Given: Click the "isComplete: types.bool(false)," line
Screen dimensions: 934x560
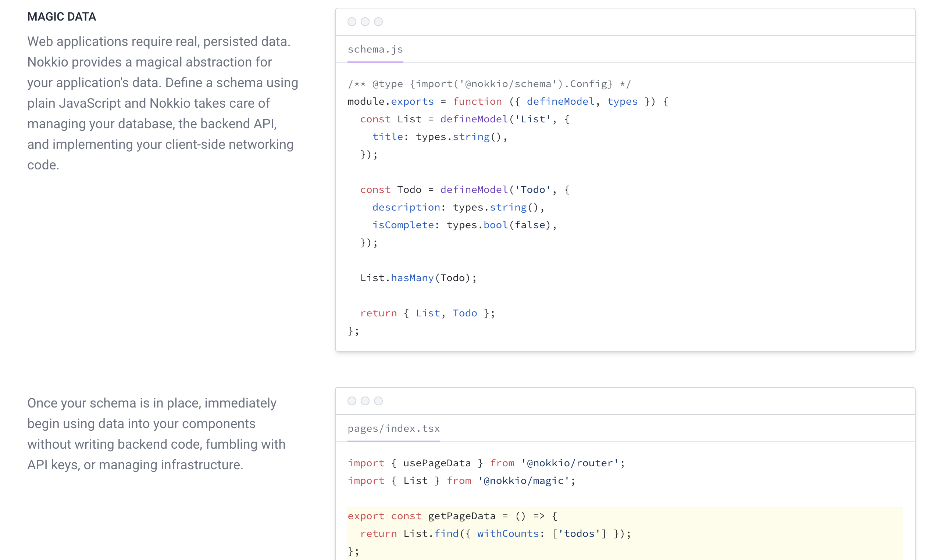Looking at the screenshot, I should (465, 225).
